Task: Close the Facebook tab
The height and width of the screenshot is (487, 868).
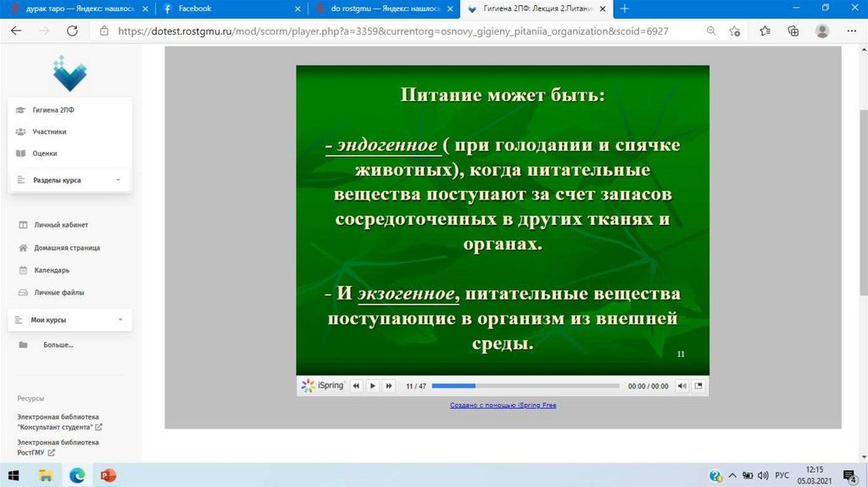Action: pyautogui.click(x=298, y=8)
